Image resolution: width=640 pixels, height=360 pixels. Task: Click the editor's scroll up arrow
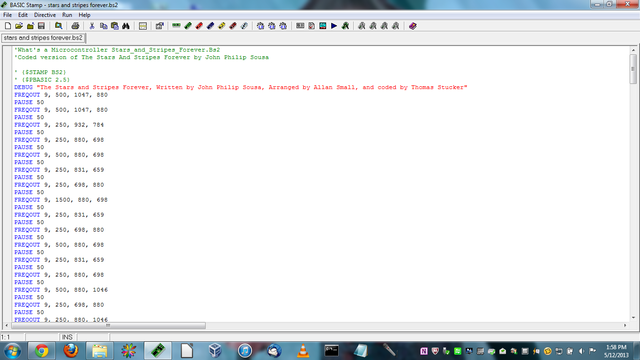click(633, 50)
